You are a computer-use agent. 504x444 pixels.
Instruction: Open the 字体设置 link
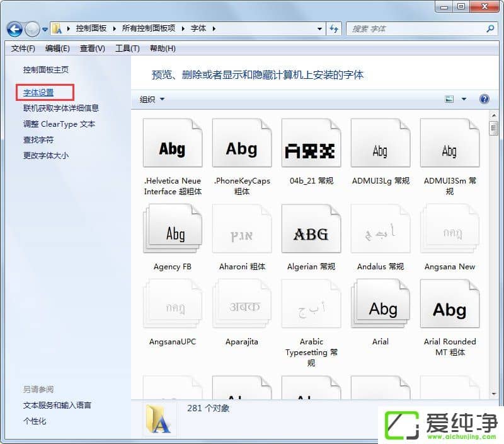click(x=38, y=93)
